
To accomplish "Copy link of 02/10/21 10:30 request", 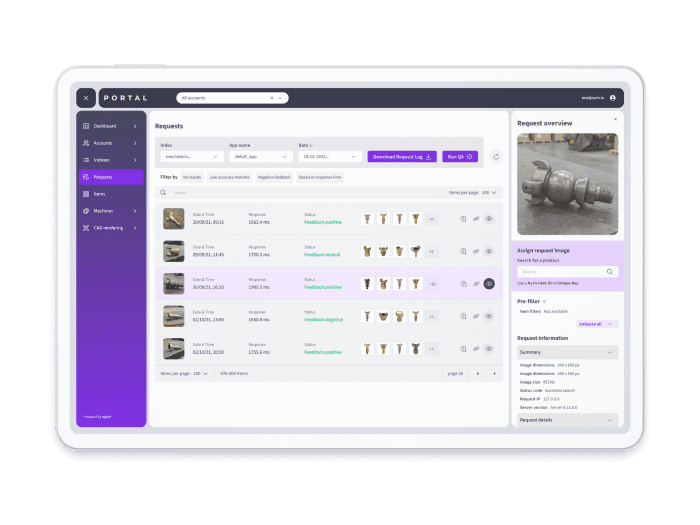I will [476, 349].
